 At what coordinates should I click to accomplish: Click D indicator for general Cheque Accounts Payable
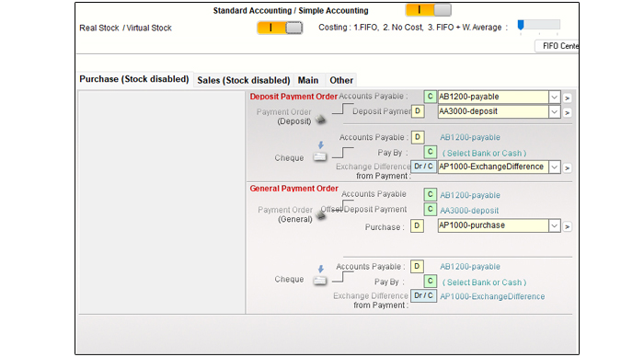[x=417, y=266]
